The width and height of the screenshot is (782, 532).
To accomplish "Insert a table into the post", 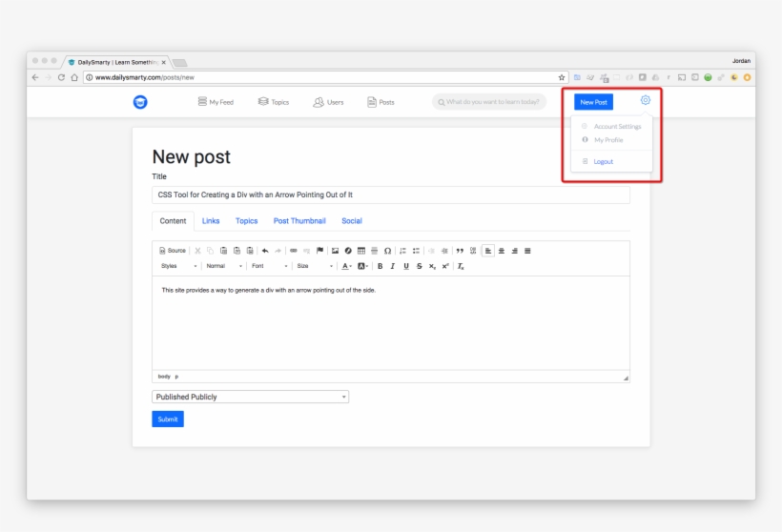I will pos(361,251).
